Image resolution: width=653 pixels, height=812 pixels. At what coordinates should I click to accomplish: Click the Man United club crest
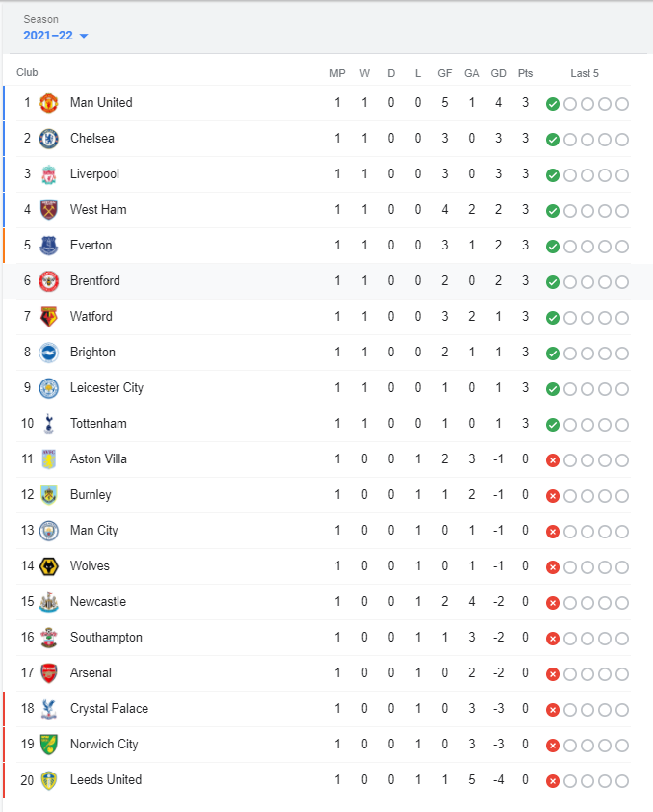coord(49,103)
